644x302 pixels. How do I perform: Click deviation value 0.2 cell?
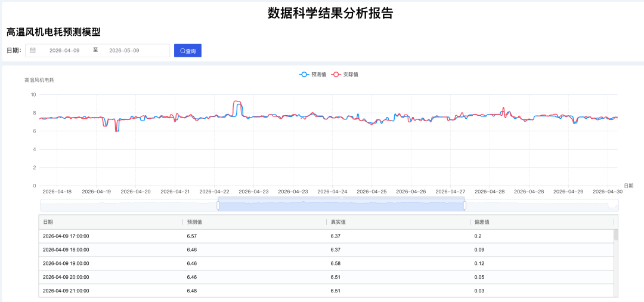pyautogui.click(x=478, y=236)
